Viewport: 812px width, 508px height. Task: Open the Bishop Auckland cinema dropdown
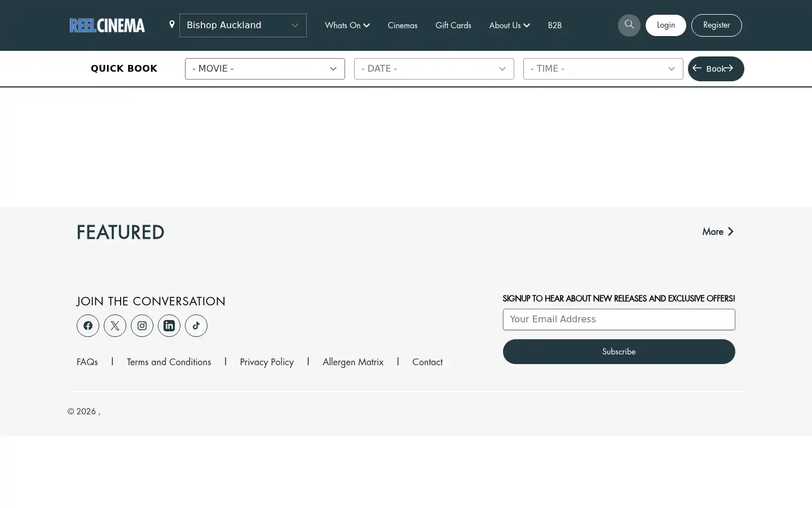coord(243,25)
